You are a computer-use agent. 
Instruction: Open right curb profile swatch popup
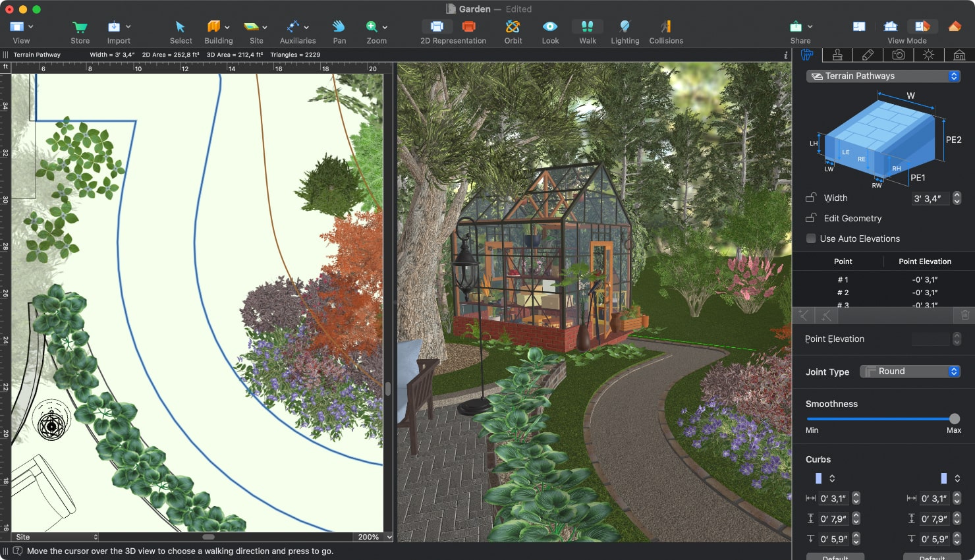pyautogui.click(x=950, y=478)
